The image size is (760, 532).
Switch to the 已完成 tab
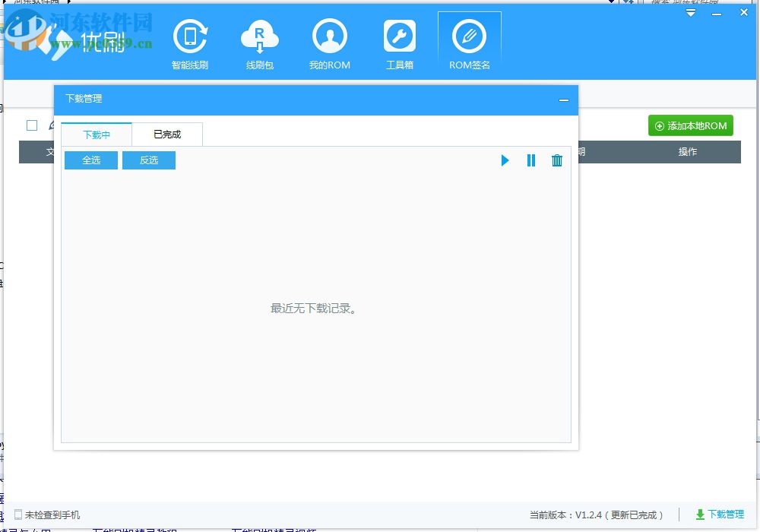point(167,135)
